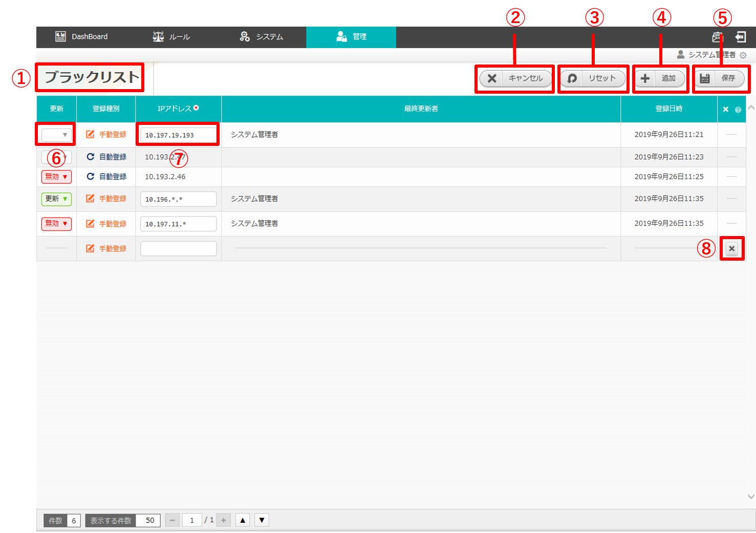Click the DashBoard chart icon
The width and height of the screenshot is (756, 533).
60,36
